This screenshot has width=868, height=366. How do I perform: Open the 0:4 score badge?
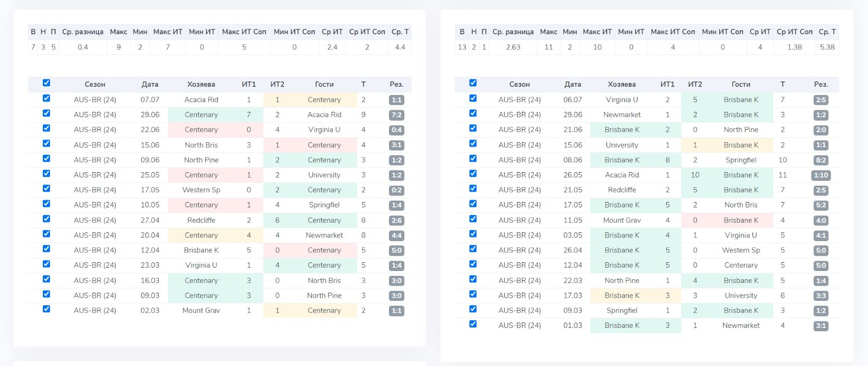click(397, 130)
